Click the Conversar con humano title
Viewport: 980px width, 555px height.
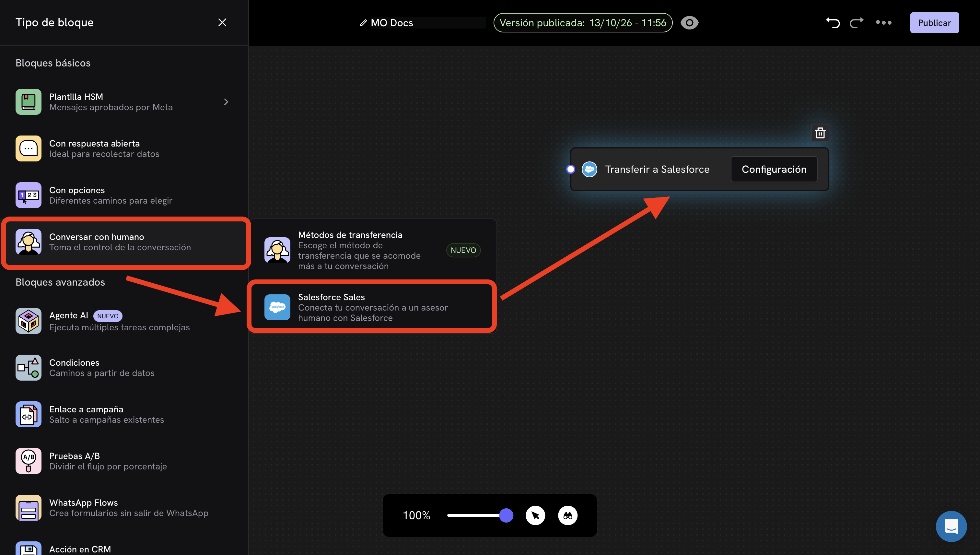(x=96, y=237)
